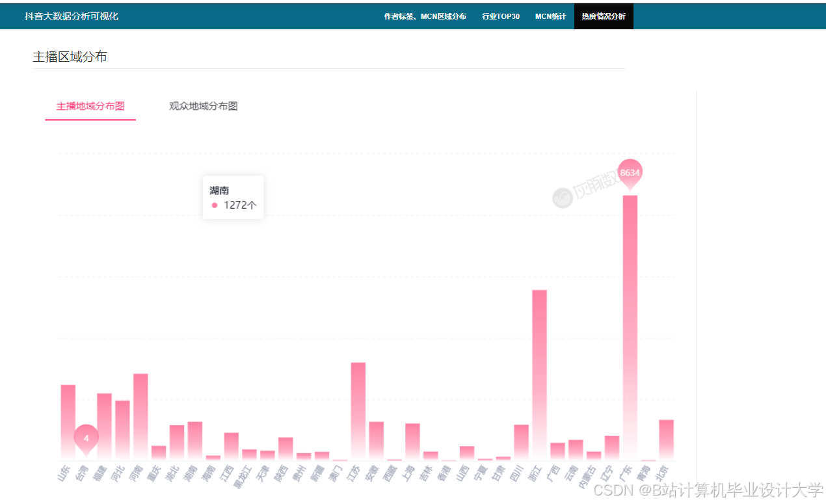Click the 吉林 axis label
826x504 pixels.
[x=425, y=472]
